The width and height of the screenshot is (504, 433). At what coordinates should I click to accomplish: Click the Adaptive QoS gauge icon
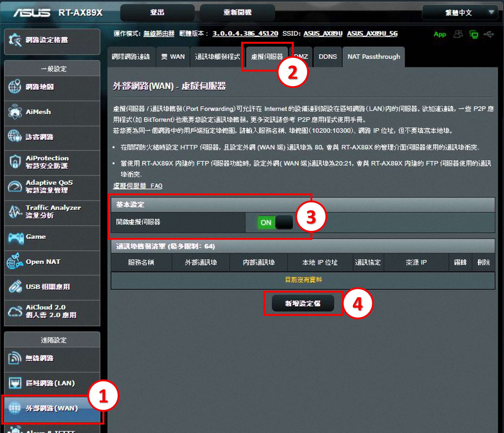[15, 187]
